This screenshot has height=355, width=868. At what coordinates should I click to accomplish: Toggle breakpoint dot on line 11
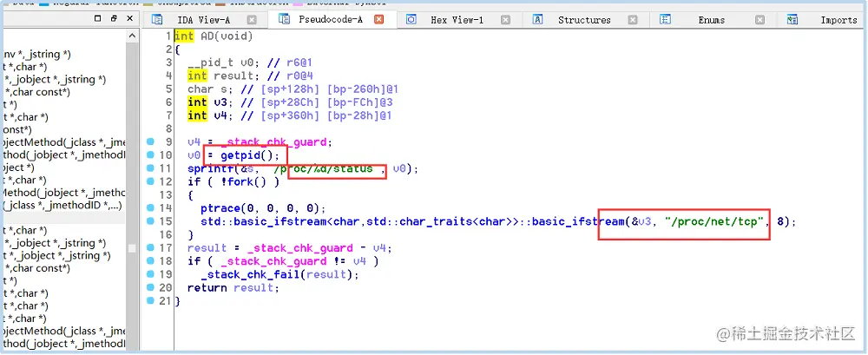coord(150,168)
